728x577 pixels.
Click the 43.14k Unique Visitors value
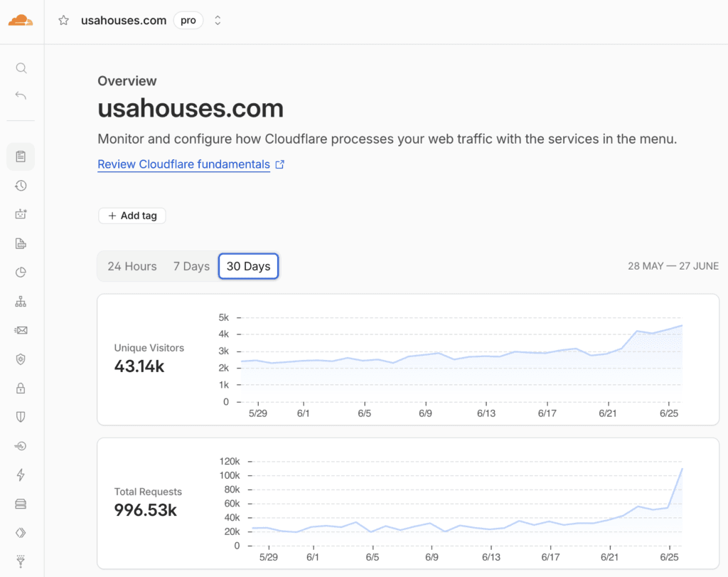click(139, 366)
